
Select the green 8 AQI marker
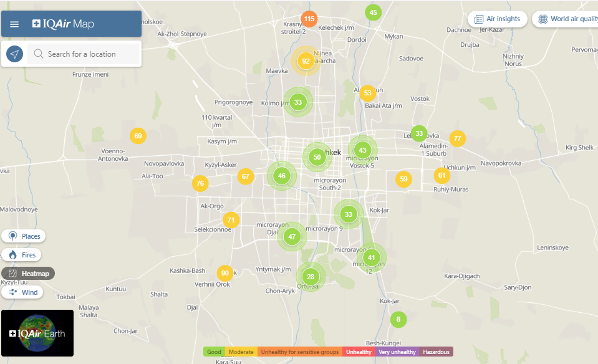coord(398,320)
